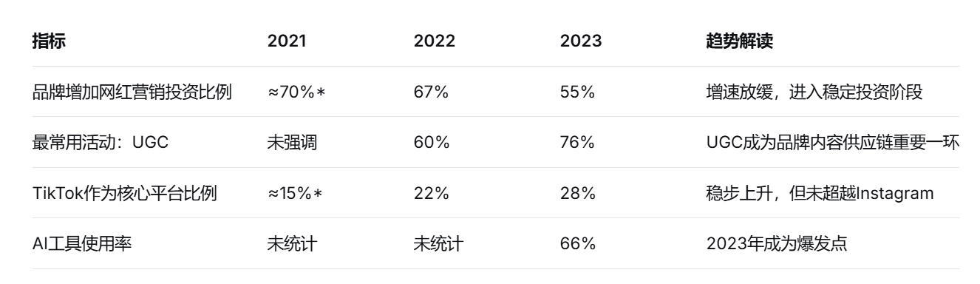Select the 2022 column header
The image size is (980, 284).
[x=434, y=41]
